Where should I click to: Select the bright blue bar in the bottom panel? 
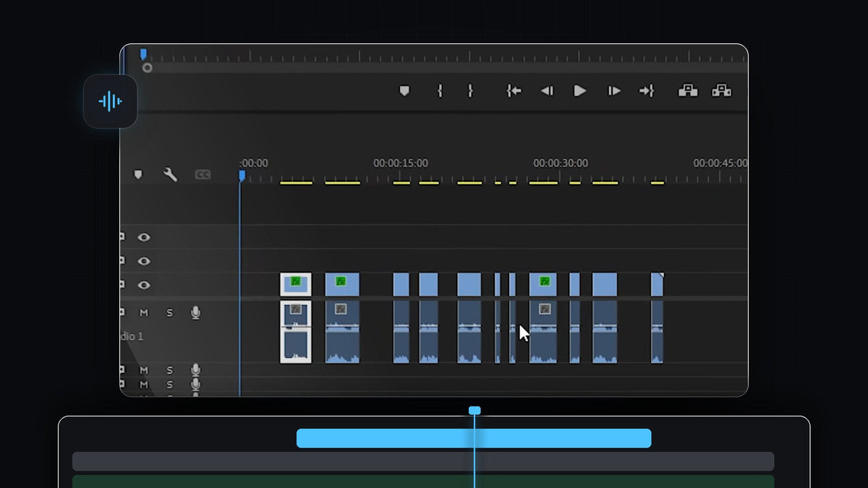point(474,438)
